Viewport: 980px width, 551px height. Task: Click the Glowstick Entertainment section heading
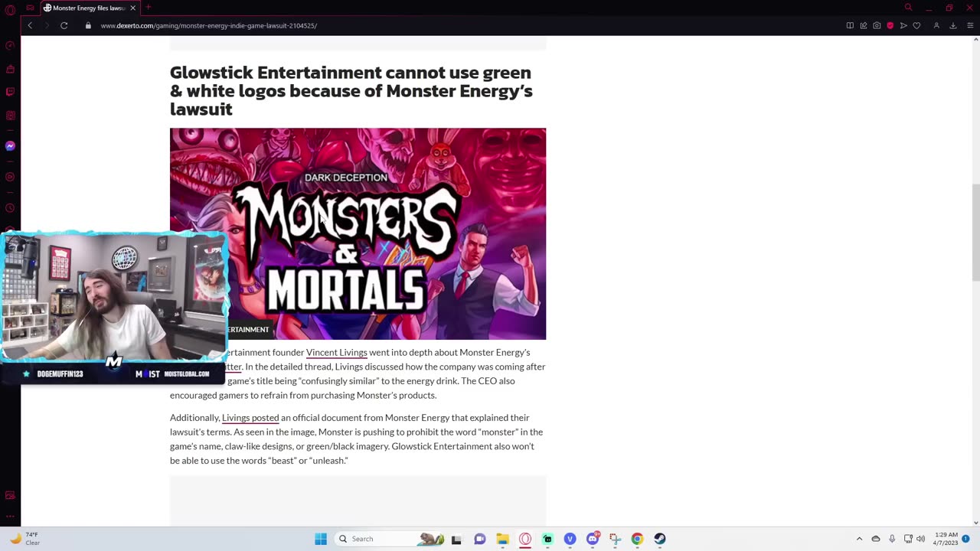(x=351, y=90)
